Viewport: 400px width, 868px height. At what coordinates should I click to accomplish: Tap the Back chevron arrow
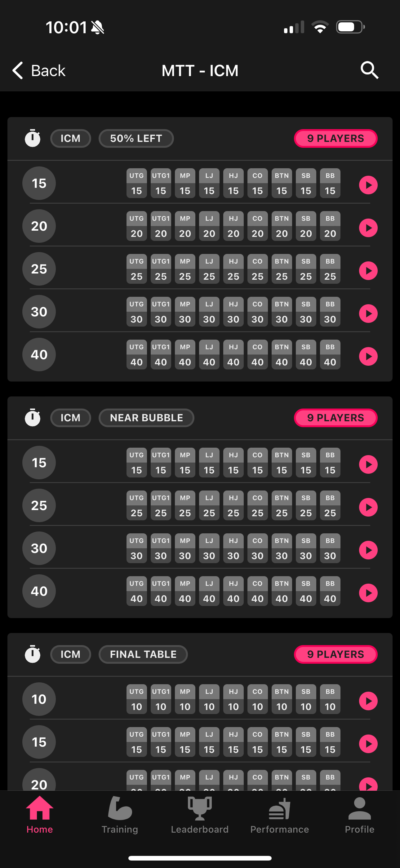pyautogui.click(x=18, y=70)
